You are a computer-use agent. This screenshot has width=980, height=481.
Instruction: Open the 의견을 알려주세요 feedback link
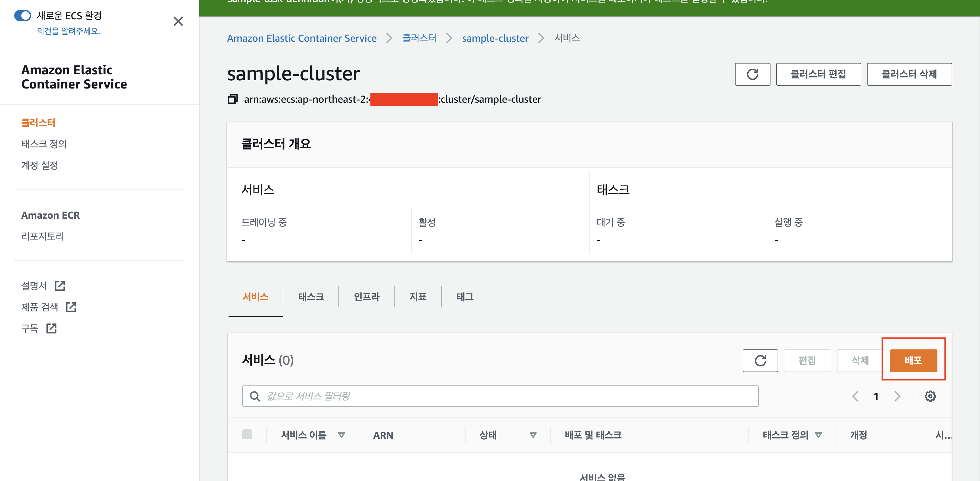click(68, 31)
